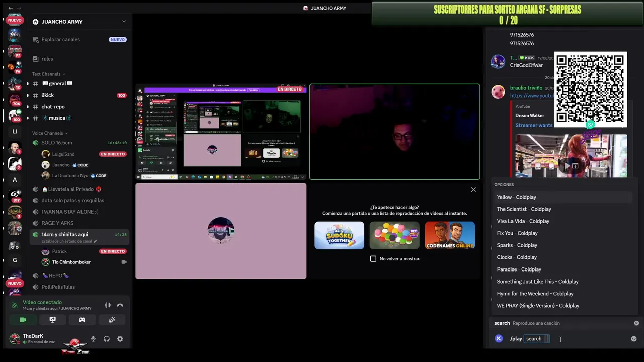
Task: Start an activity with controller icon
Action: click(x=82, y=320)
